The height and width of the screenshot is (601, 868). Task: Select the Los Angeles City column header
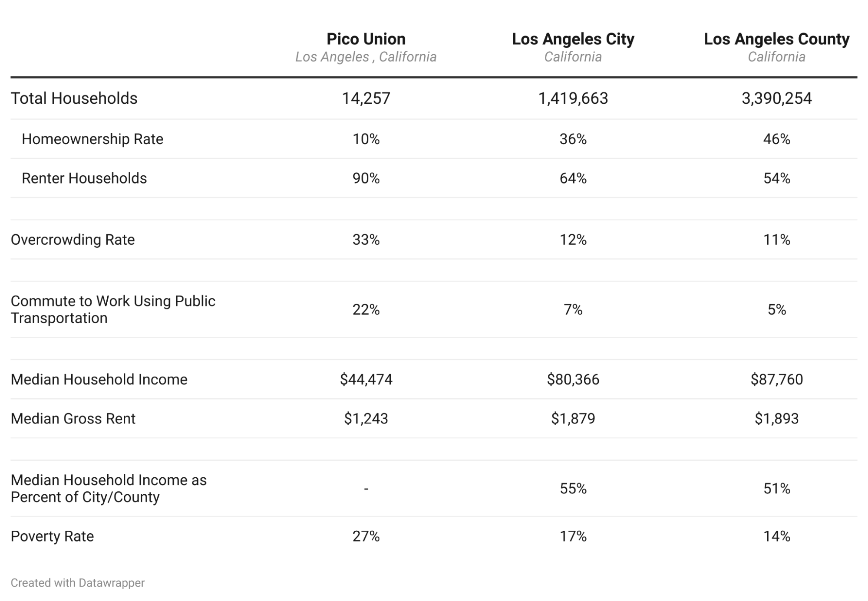(x=573, y=39)
